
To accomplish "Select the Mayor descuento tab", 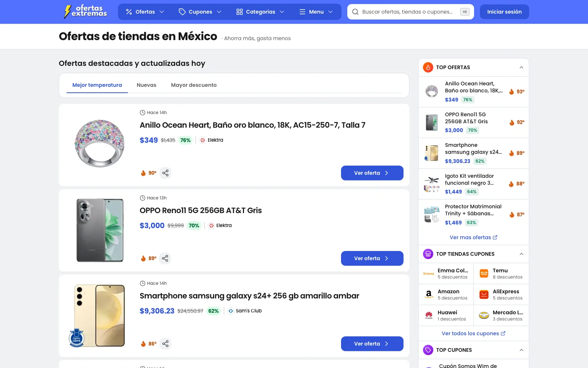I will pyautogui.click(x=194, y=85).
